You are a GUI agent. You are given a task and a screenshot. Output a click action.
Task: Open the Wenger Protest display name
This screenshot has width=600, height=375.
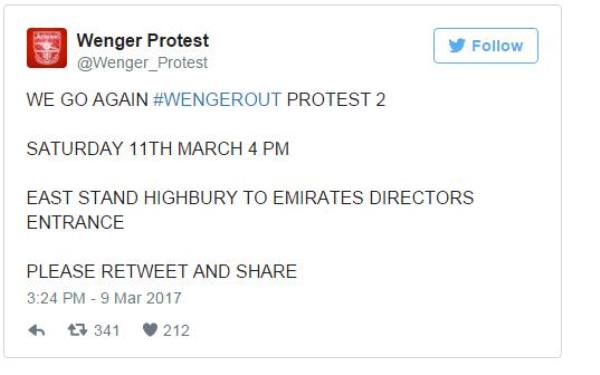(143, 41)
